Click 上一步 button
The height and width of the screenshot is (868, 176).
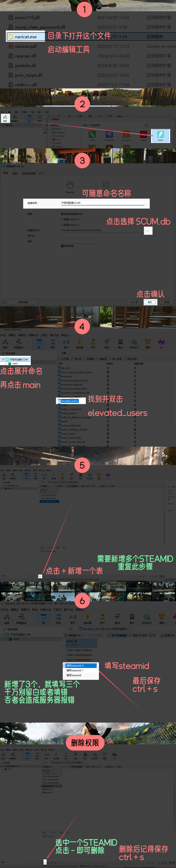[x=134, y=302]
